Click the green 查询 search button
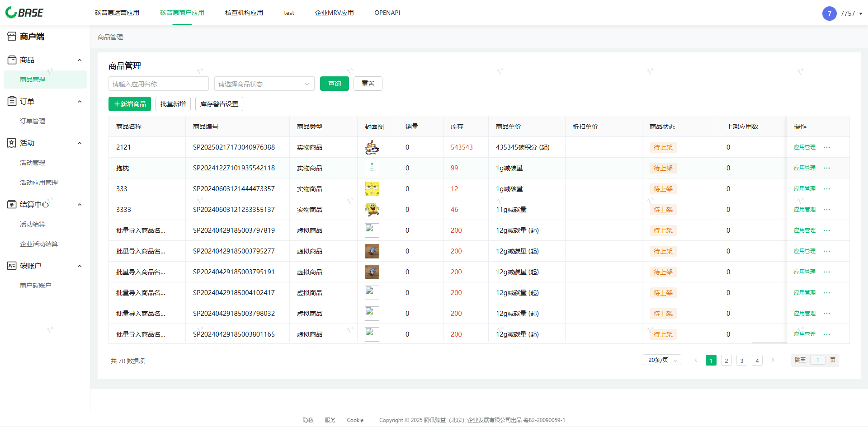The width and height of the screenshot is (868, 427). coord(334,84)
